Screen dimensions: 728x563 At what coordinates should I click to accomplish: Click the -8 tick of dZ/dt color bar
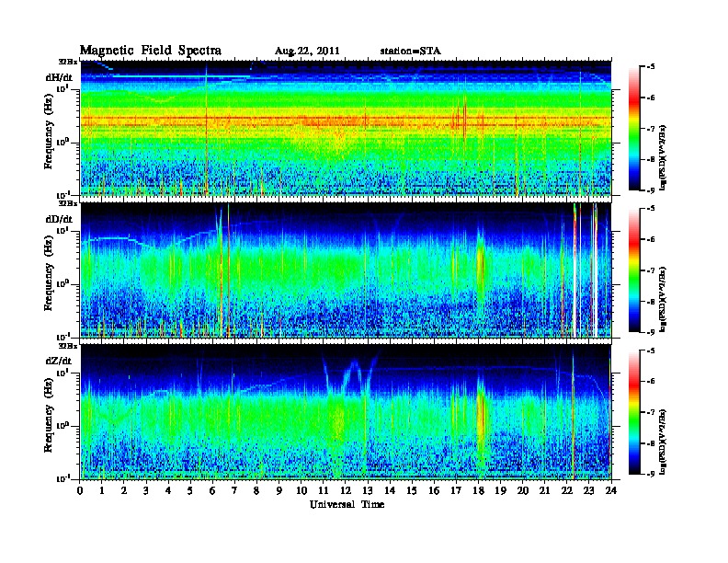pos(650,443)
